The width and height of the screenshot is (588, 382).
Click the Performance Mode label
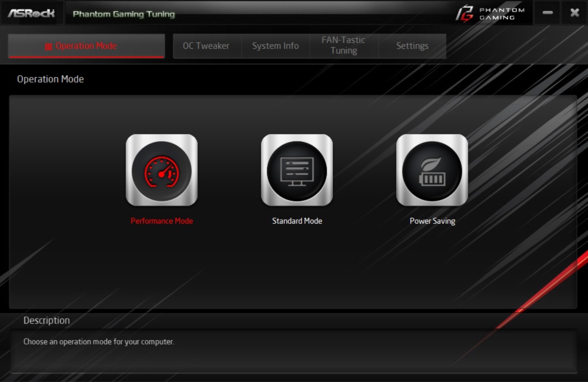click(x=162, y=221)
